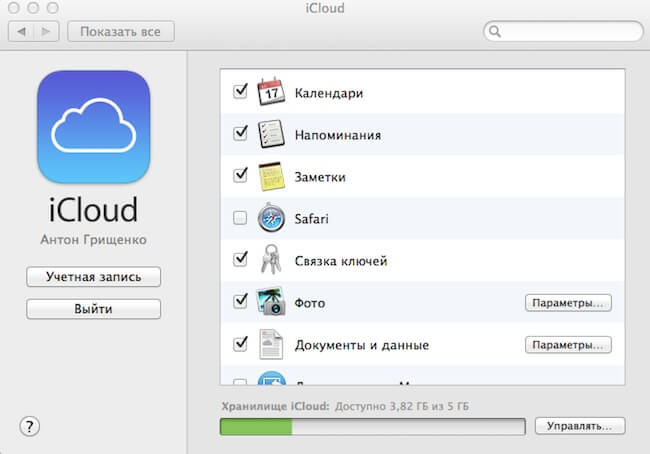
Task: Open Параметры for Фото
Action: tap(568, 303)
